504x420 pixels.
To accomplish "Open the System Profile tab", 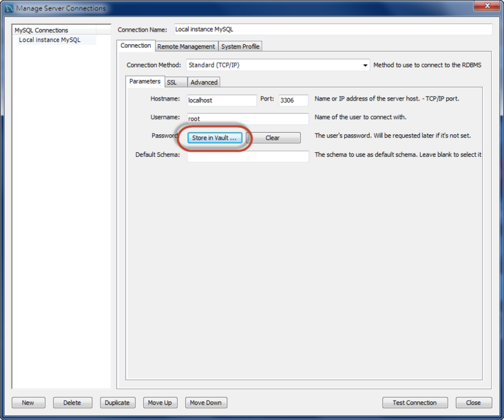I will tap(240, 47).
